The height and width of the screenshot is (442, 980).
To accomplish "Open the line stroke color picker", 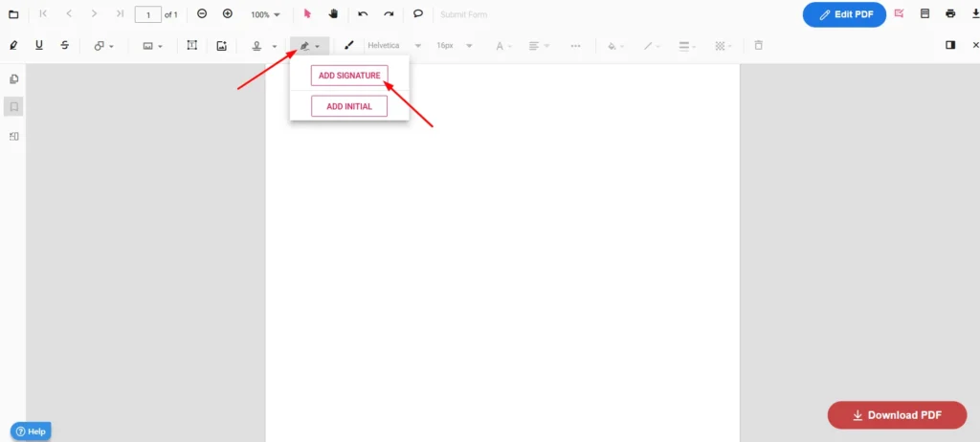I will click(x=652, y=46).
